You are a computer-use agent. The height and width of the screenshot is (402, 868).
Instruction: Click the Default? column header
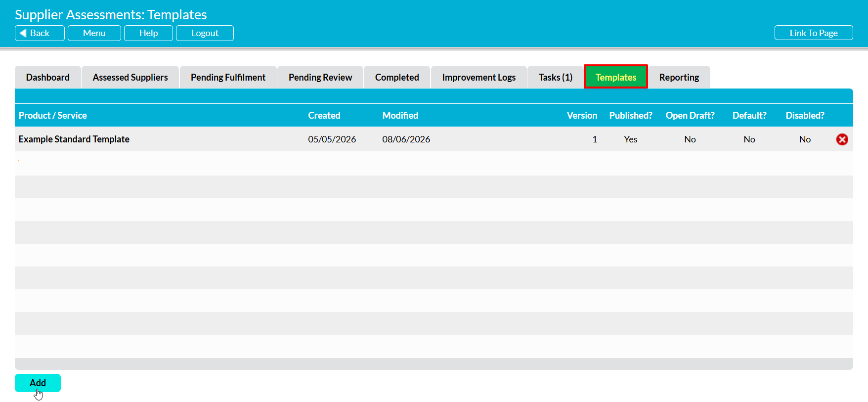tap(749, 115)
